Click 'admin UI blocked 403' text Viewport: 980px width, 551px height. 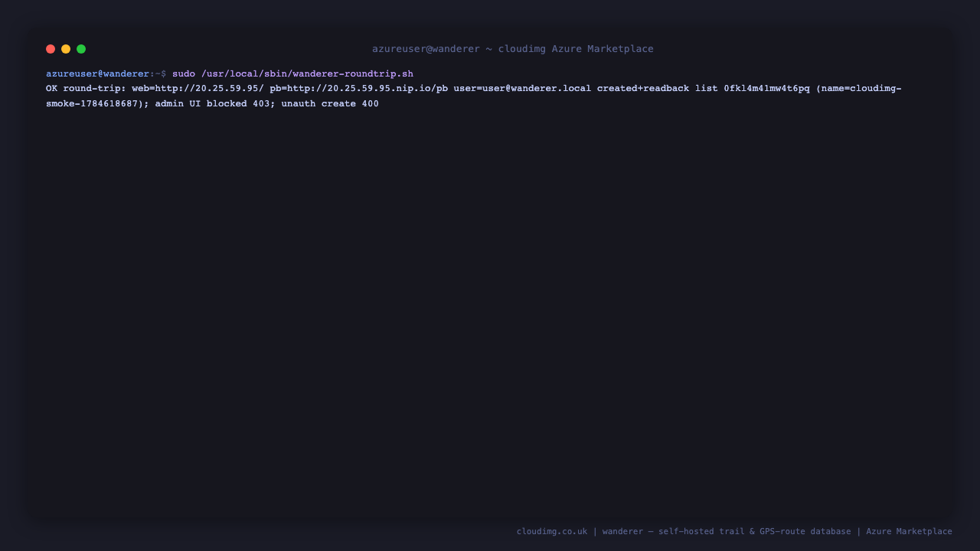click(x=213, y=104)
